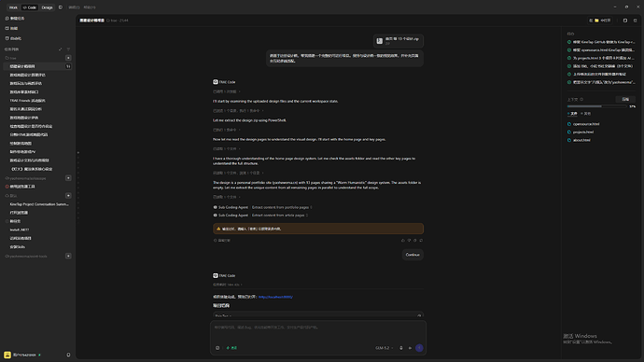Switch to the Code mode tab

point(30,7)
